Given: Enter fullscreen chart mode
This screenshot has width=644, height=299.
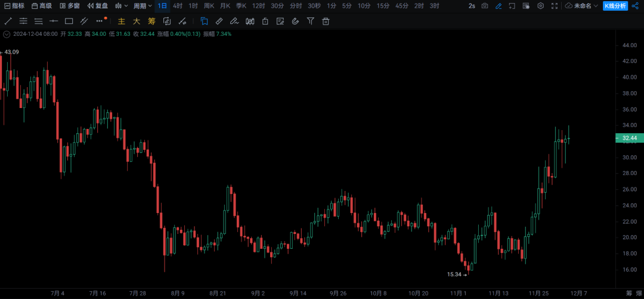Looking at the screenshot, I should 555,6.
